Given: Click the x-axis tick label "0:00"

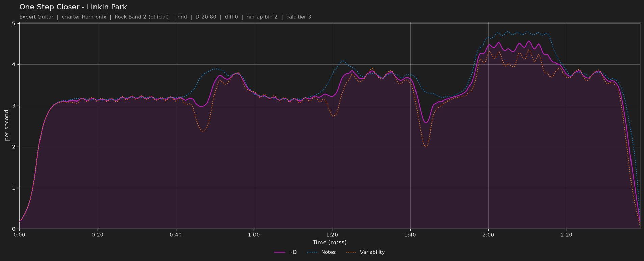Looking at the screenshot, I should [19, 235].
